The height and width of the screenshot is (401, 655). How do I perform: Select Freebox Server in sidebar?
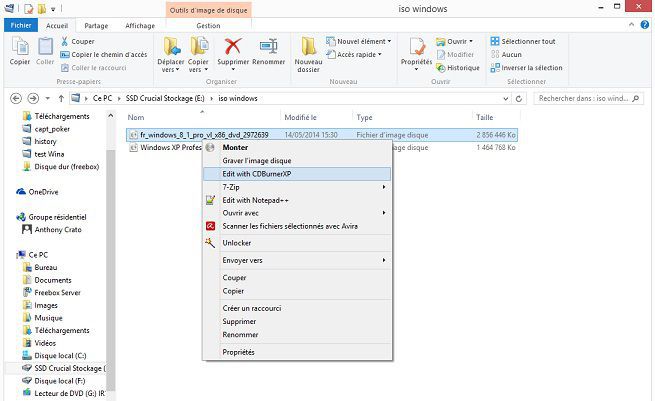click(52, 293)
